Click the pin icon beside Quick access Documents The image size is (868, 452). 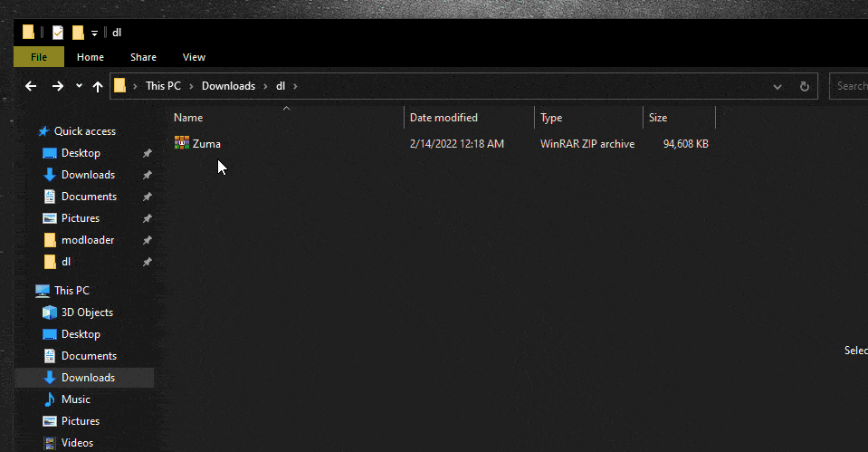pyautogui.click(x=148, y=196)
